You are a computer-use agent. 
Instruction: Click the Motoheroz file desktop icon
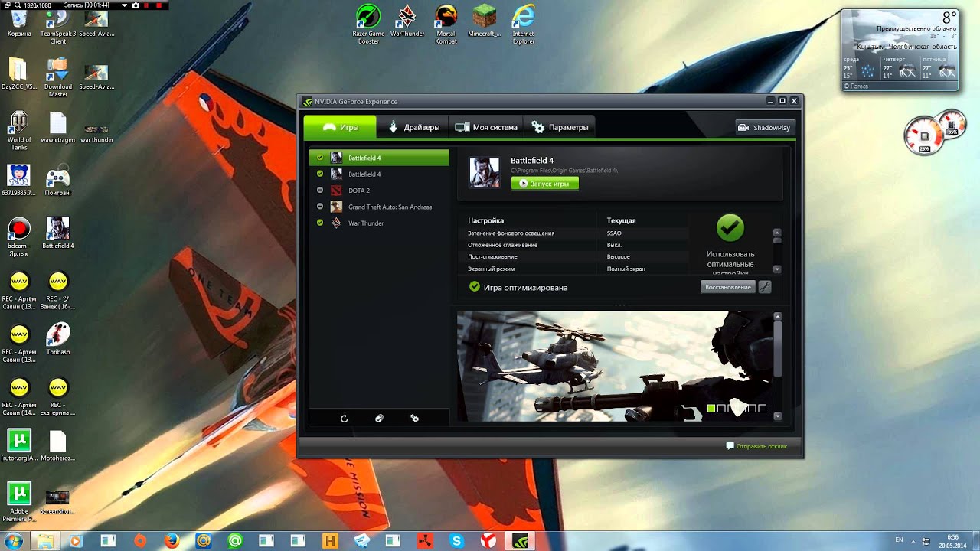point(58,445)
